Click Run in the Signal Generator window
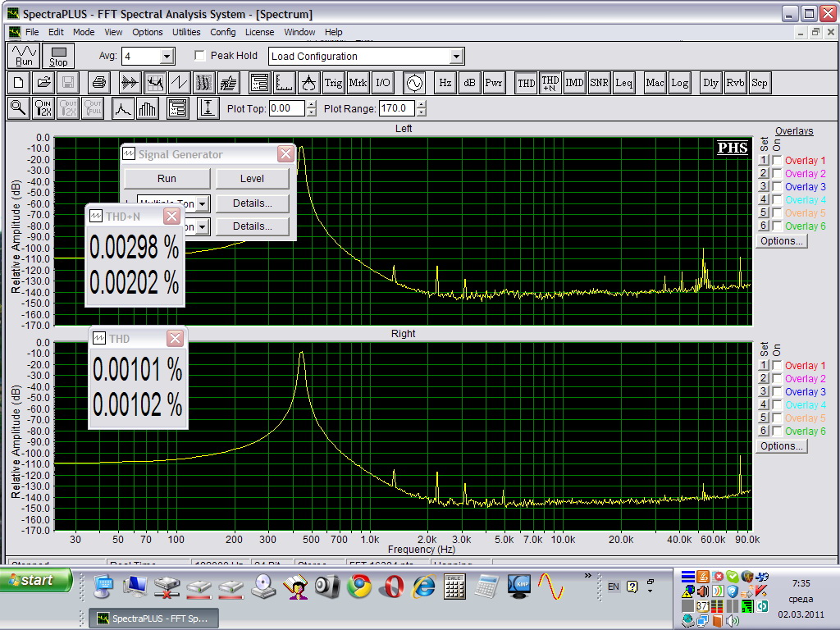This screenshot has height=630, width=840. (167, 178)
